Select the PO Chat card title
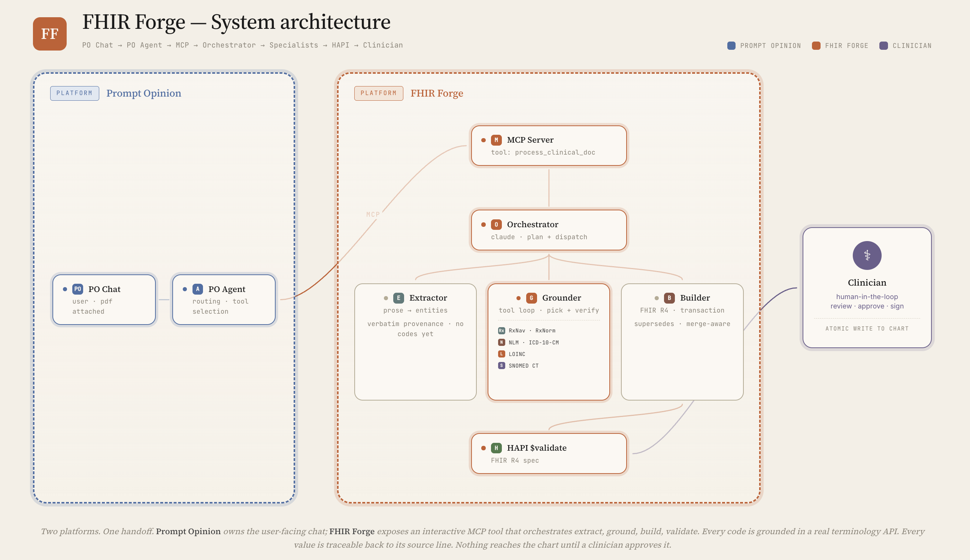 (x=104, y=289)
